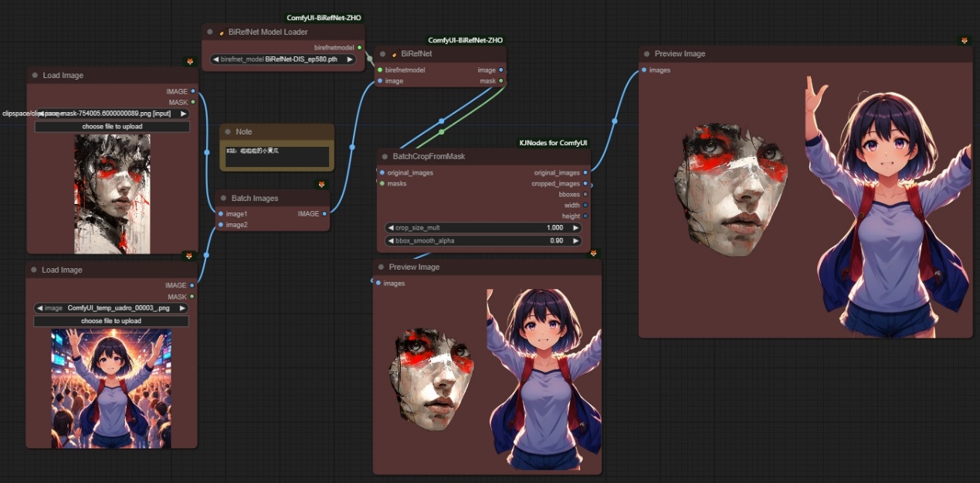
Task: Click the pencil icon beside the BiRefNet node title
Action: [394, 54]
